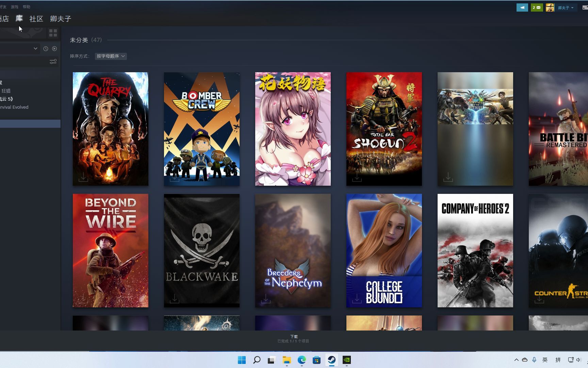Select the 花妖物语 game cover

[293, 129]
